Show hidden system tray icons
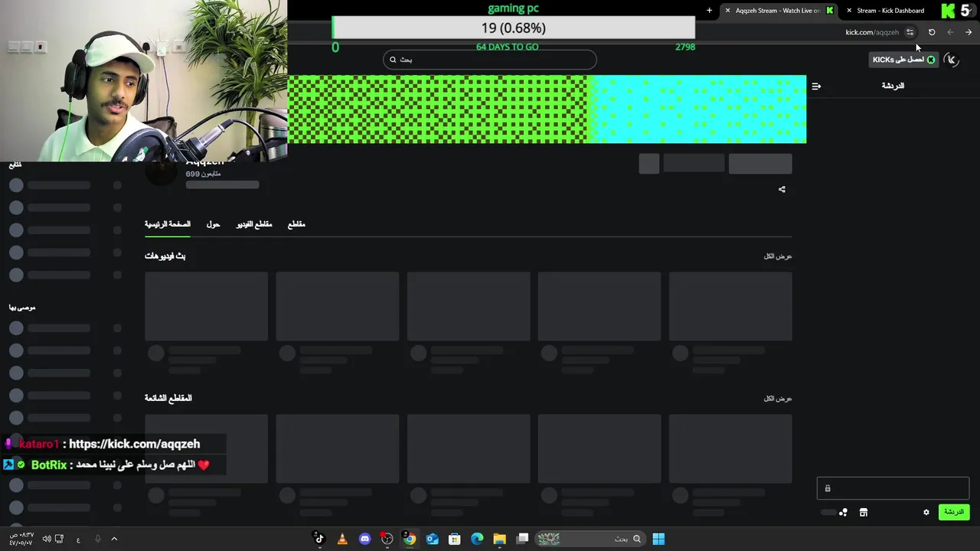Image resolution: width=980 pixels, height=551 pixels. tap(114, 539)
